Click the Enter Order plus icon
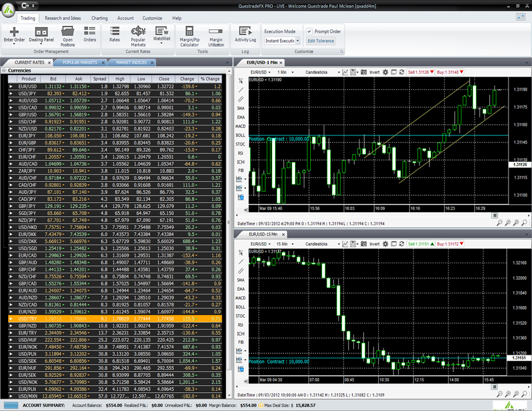Image resolution: width=532 pixels, height=411 pixels. point(14,32)
